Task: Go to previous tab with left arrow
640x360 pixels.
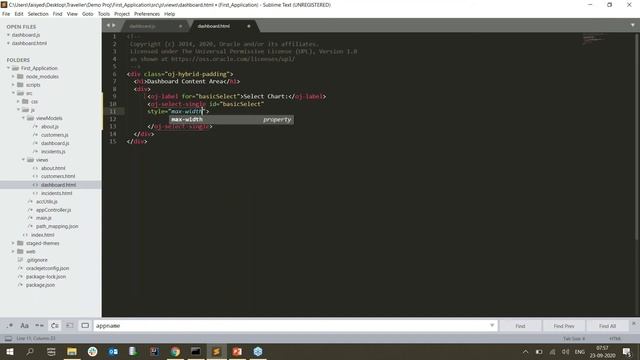Action: click(108, 25)
